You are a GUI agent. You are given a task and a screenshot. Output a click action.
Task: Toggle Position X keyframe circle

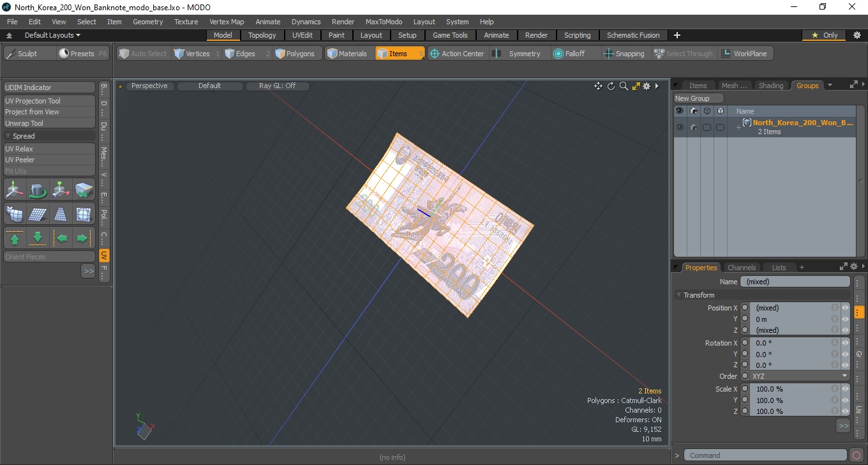point(745,308)
